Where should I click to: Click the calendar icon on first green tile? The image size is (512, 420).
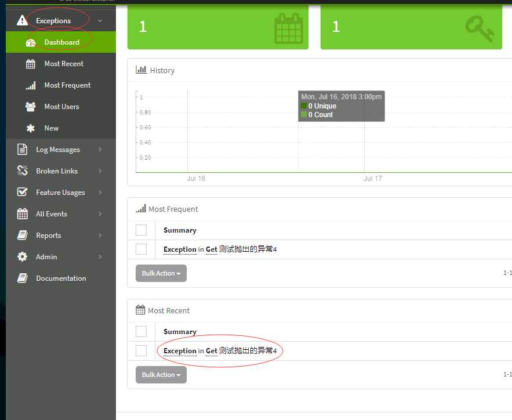(289, 28)
